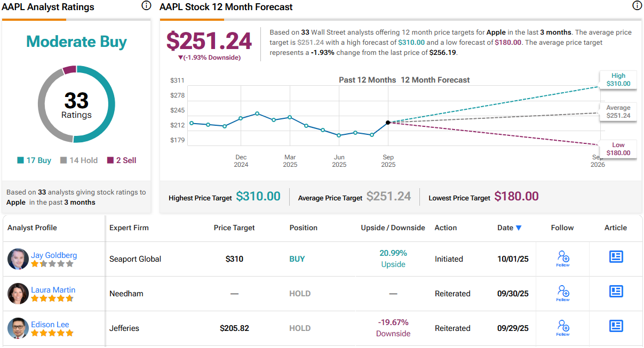
Task: Follow analyst Laura Martin
Action: pyautogui.click(x=563, y=293)
